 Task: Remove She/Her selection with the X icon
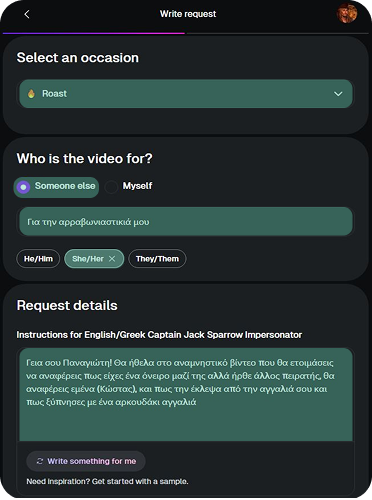pyautogui.click(x=112, y=259)
